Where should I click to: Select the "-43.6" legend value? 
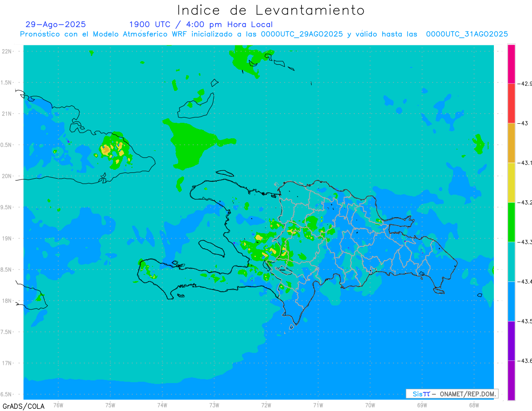point(525,360)
